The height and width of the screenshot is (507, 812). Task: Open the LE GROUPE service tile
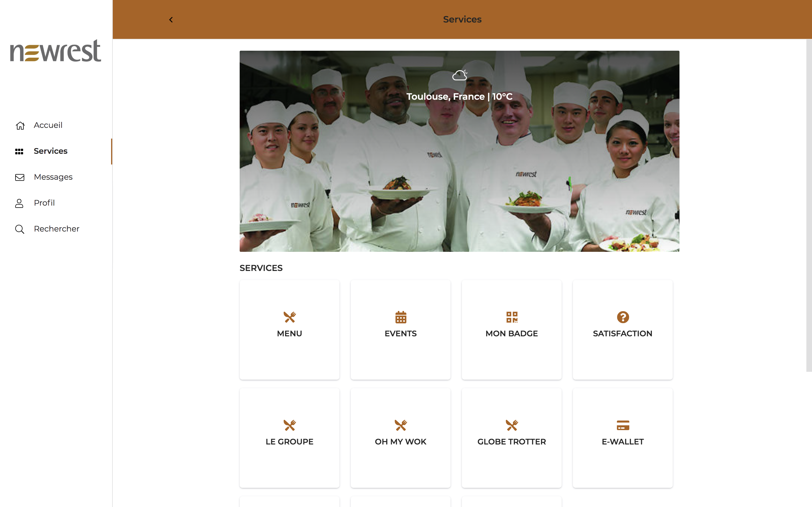point(289,438)
